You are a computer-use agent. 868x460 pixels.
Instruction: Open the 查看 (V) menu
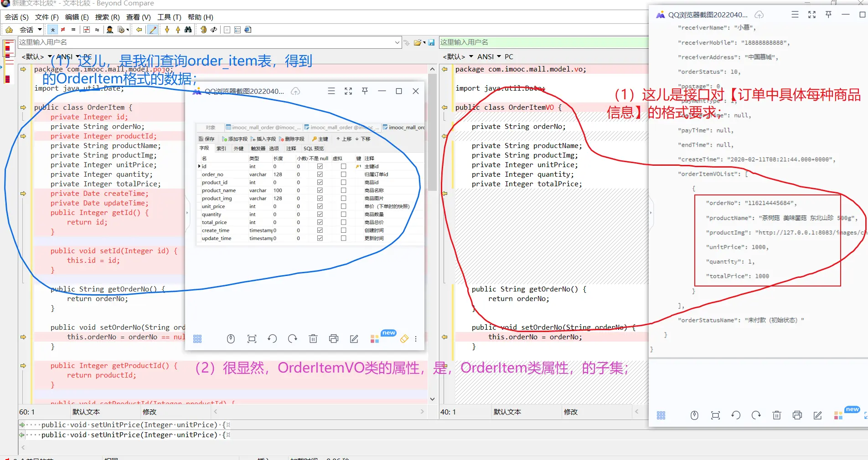pyautogui.click(x=138, y=17)
